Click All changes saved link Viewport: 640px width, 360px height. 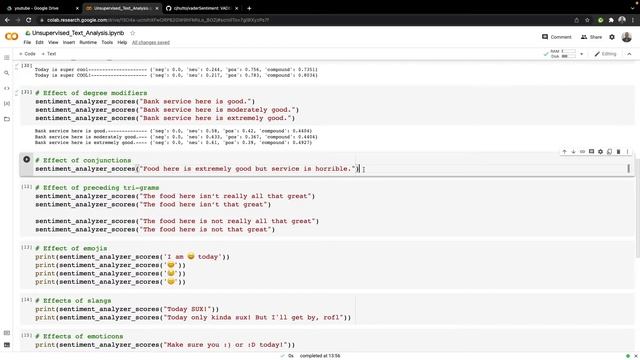pyautogui.click(x=151, y=42)
